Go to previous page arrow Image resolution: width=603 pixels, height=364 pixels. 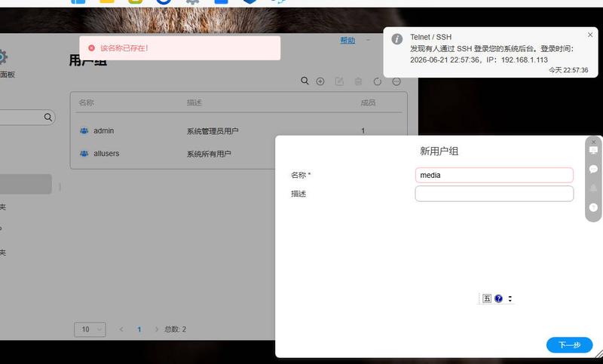click(x=121, y=329)
